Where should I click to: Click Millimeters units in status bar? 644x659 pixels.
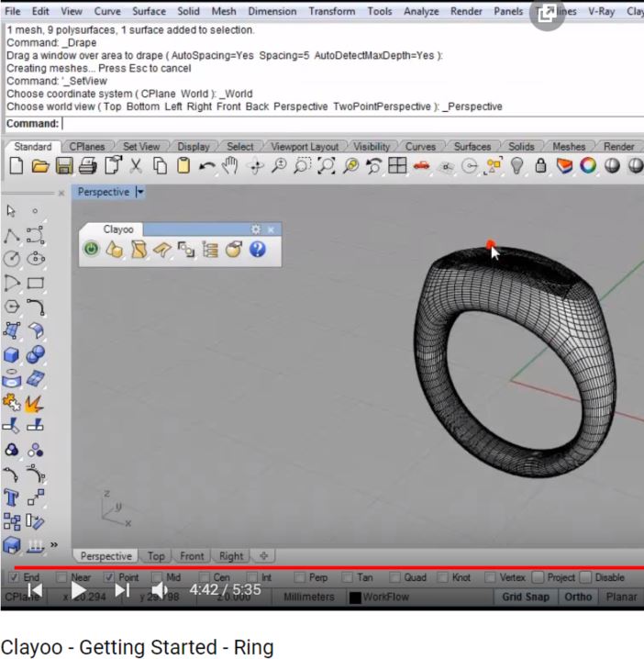pos(309,597)
